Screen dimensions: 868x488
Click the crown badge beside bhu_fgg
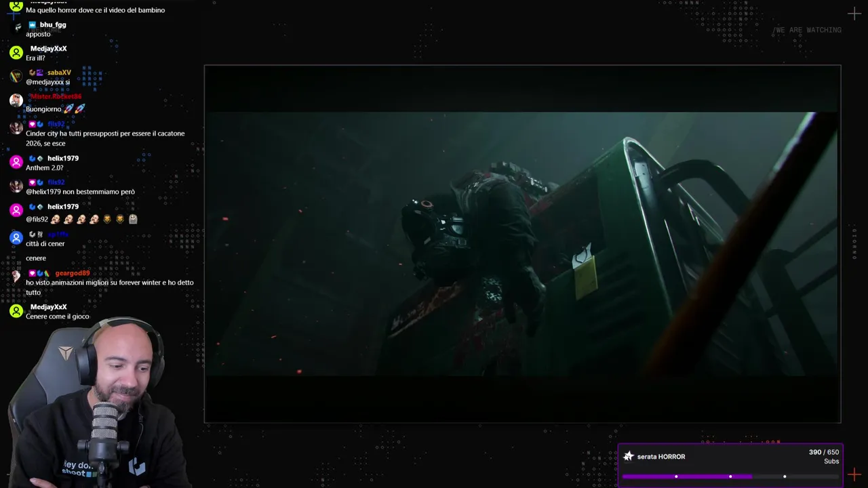click(32, 25)
